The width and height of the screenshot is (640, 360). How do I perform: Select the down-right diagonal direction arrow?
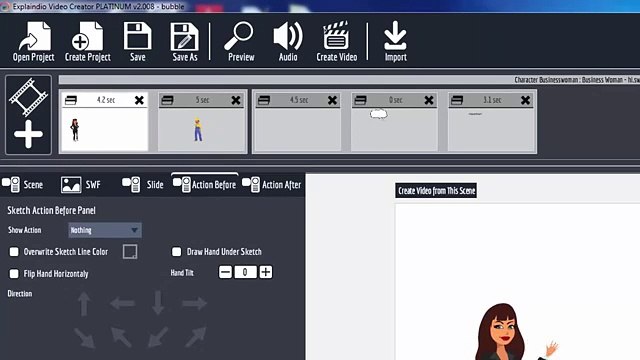(85, 338)
